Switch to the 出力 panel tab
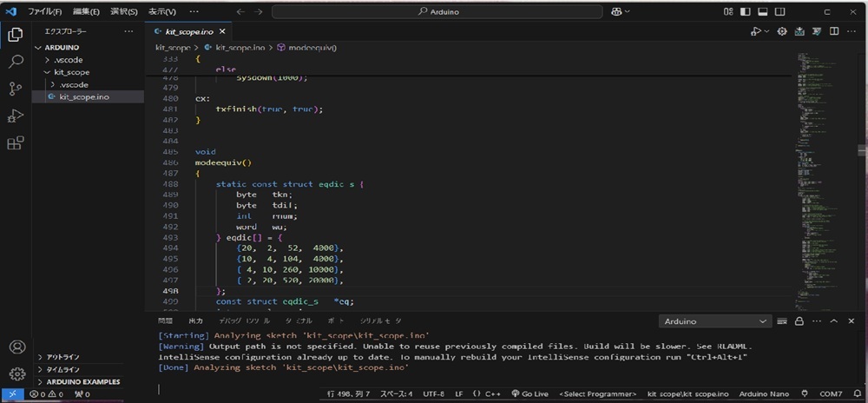868x403 pixels. tap(195, 321)
